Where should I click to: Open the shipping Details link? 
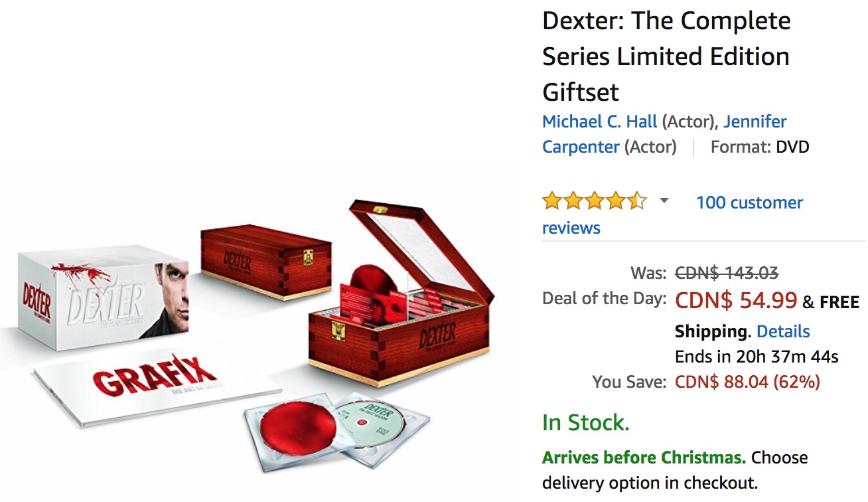[x=783, y=331]
